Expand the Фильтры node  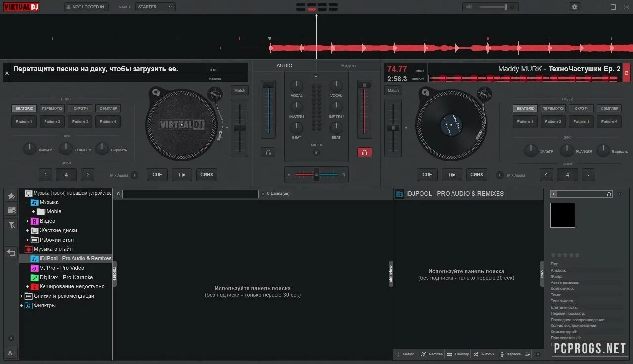click(x=22, y=306)
